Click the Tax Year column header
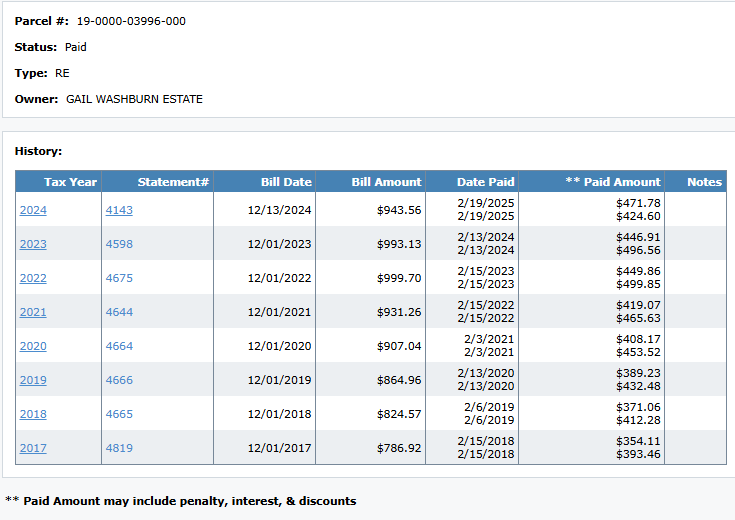The image size is (735, 520). [70, 182]
